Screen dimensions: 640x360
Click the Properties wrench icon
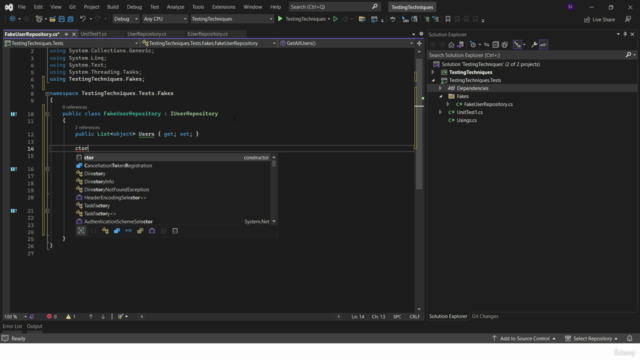534,45
